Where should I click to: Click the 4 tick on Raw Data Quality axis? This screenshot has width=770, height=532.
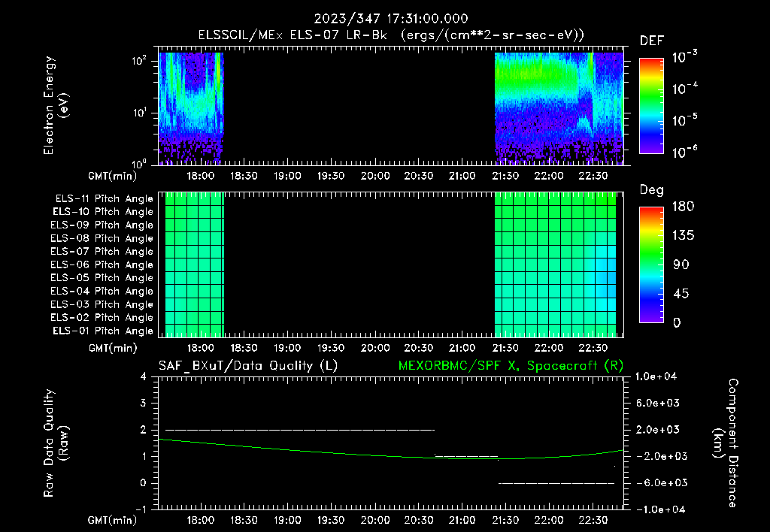[x=144, y=376]
